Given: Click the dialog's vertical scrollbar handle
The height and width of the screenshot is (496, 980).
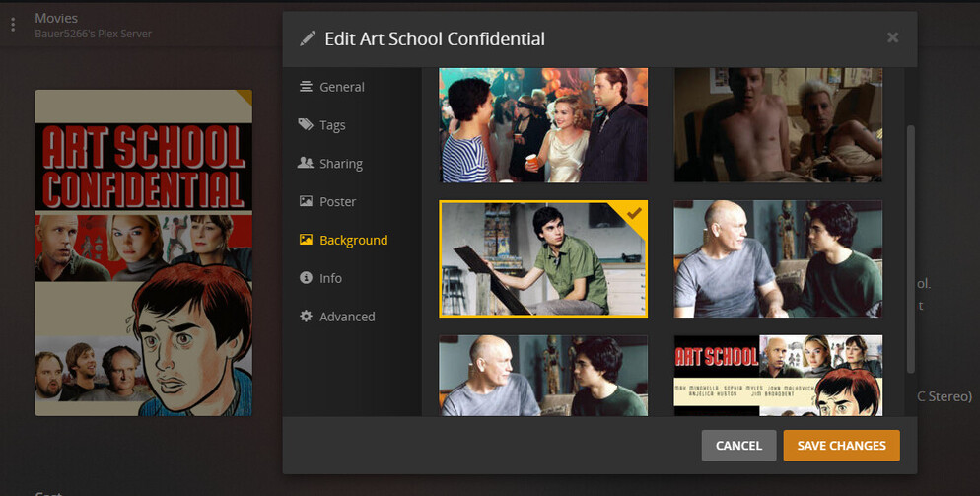Looking at the screenshot, I should coord(911,248).
